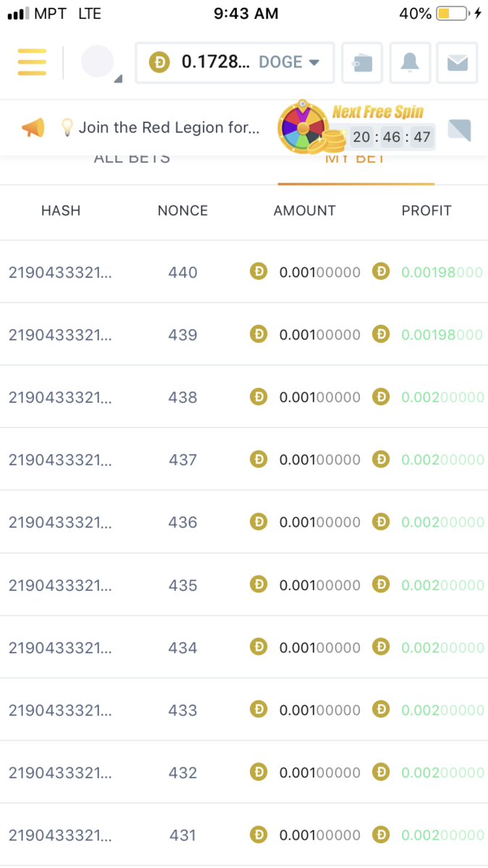The image size is (488, 868).
Task: Tap the profile avatar circle
Action: point(98,62)
